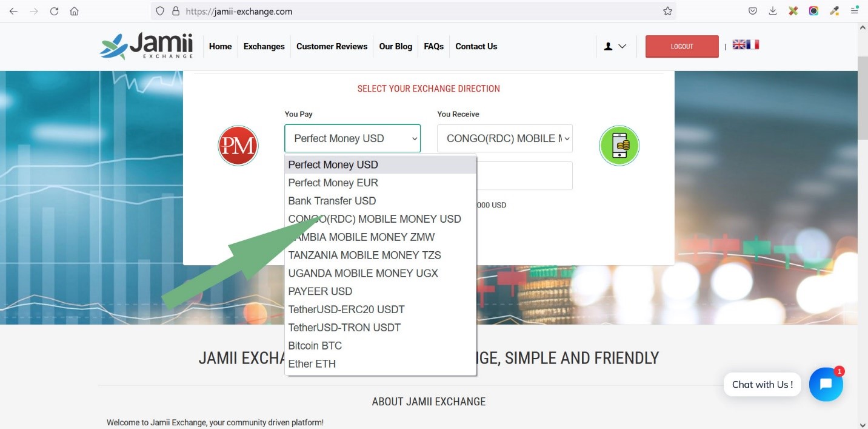Click the Welcome to Jamii Exchange text
The width and height of the screenshot is (868, 429).
tap(215, 422)
